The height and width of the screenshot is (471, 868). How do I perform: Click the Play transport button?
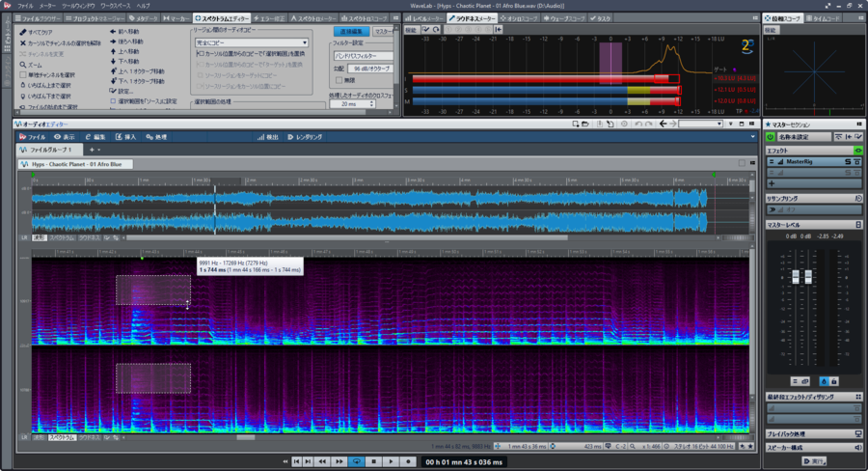391,461
